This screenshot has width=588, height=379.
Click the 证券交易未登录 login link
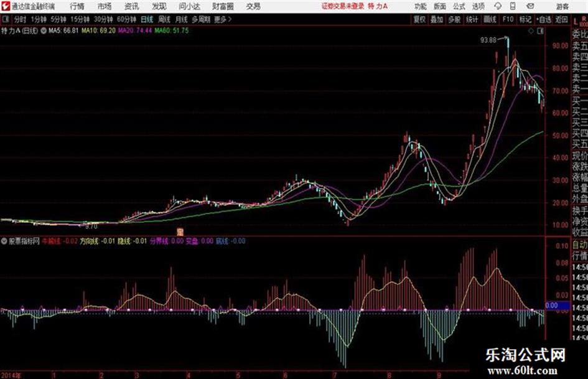[x=343, y=6]
